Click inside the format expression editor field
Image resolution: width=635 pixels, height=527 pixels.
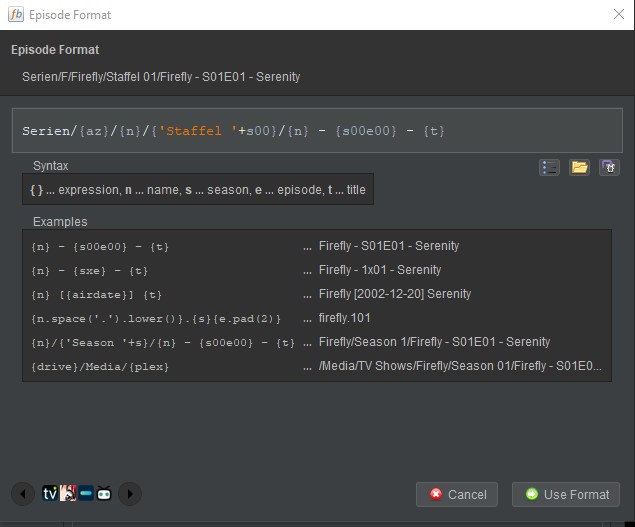317,130
